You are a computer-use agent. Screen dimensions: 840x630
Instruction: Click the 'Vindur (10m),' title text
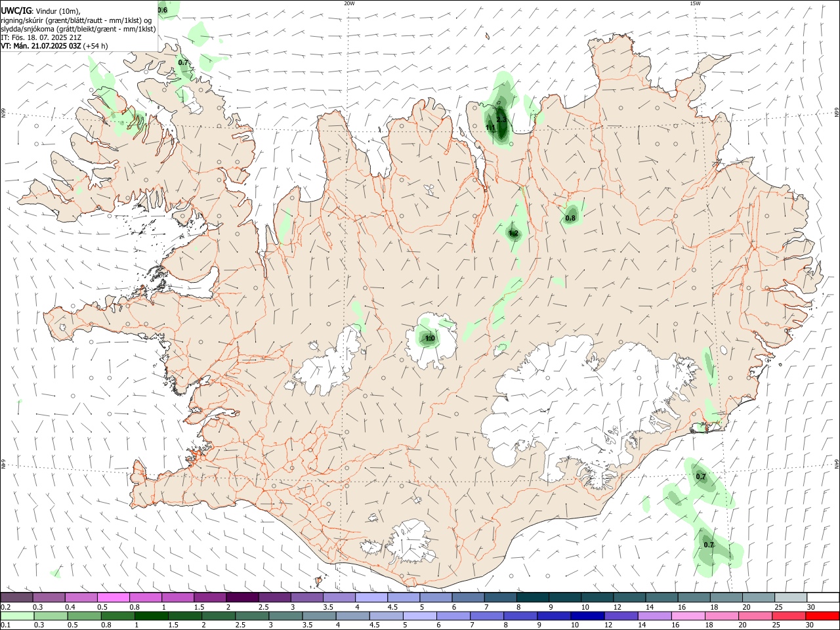[x=58, y=11]
